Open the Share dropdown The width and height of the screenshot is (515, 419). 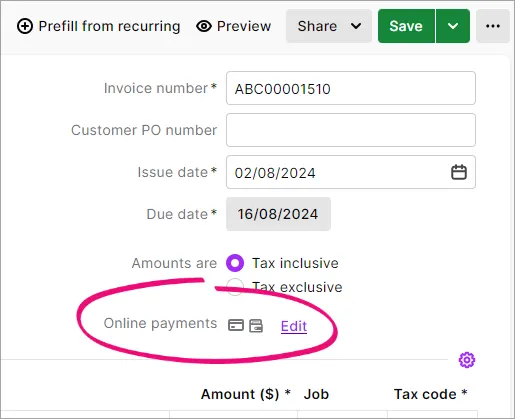pyautogui.click(x=329, y=26)
